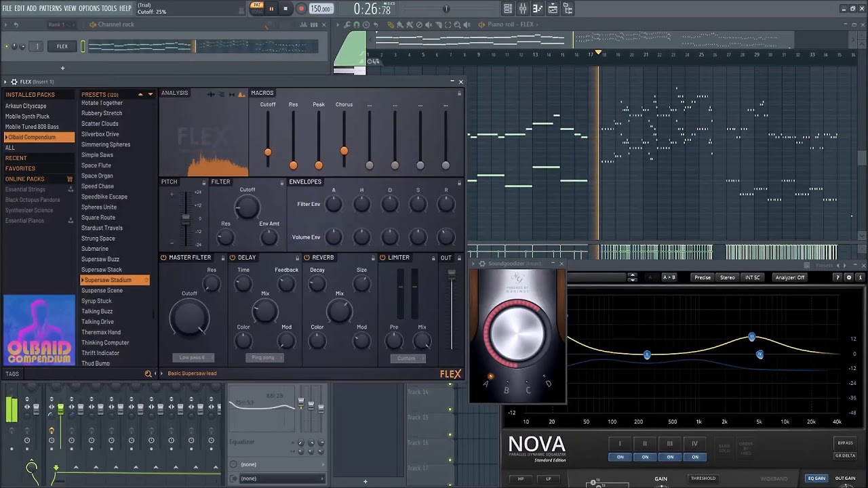Open the browser view icon in top toolbar
Image resolution: width=868 pixels, height=488 pixels.
pyautogui.click(x=568, y=9)
